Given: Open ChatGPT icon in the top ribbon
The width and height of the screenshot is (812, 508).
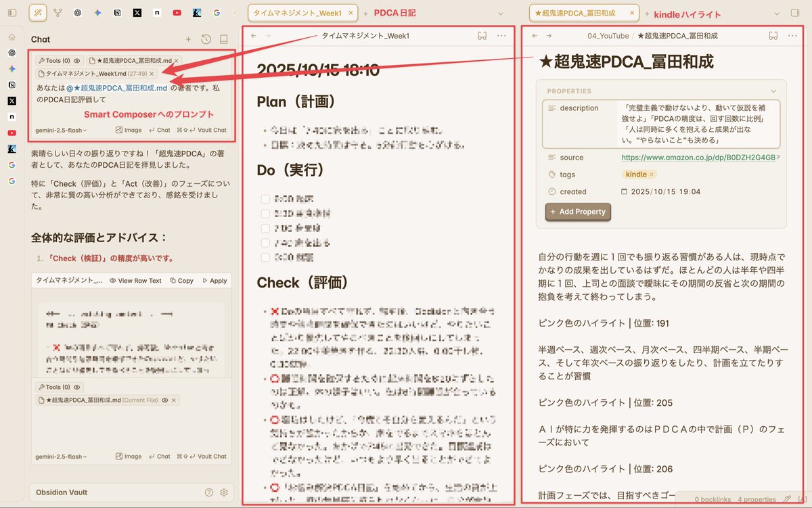Looking at the screenshot, I should [x=78, y=12].
